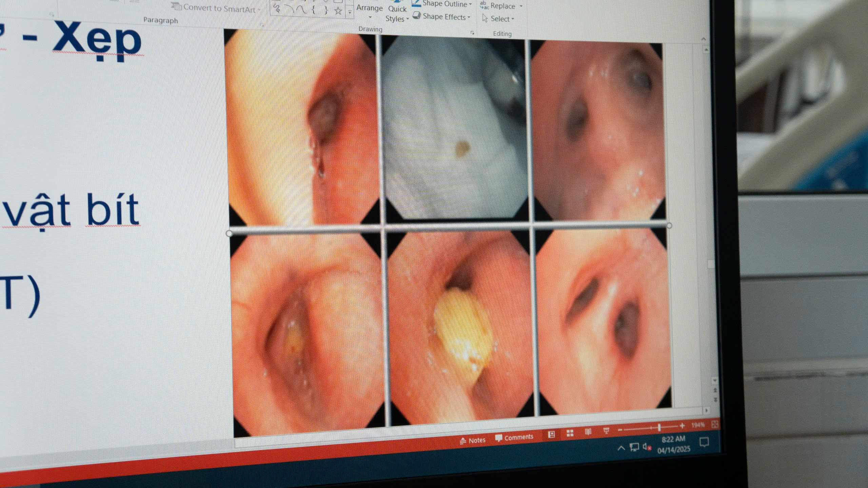Click the horizontal scrollbar right arrow

(706, 410)
